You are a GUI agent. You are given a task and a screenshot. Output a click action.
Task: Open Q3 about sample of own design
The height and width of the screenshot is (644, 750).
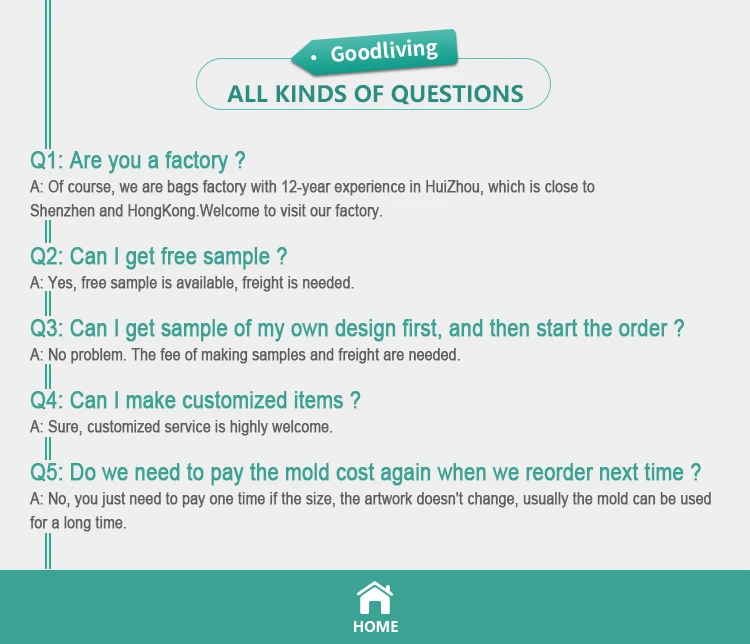357,329
